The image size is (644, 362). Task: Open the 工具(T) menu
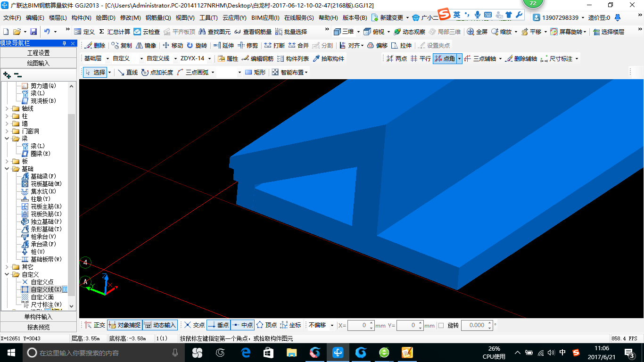click(208, 18)
